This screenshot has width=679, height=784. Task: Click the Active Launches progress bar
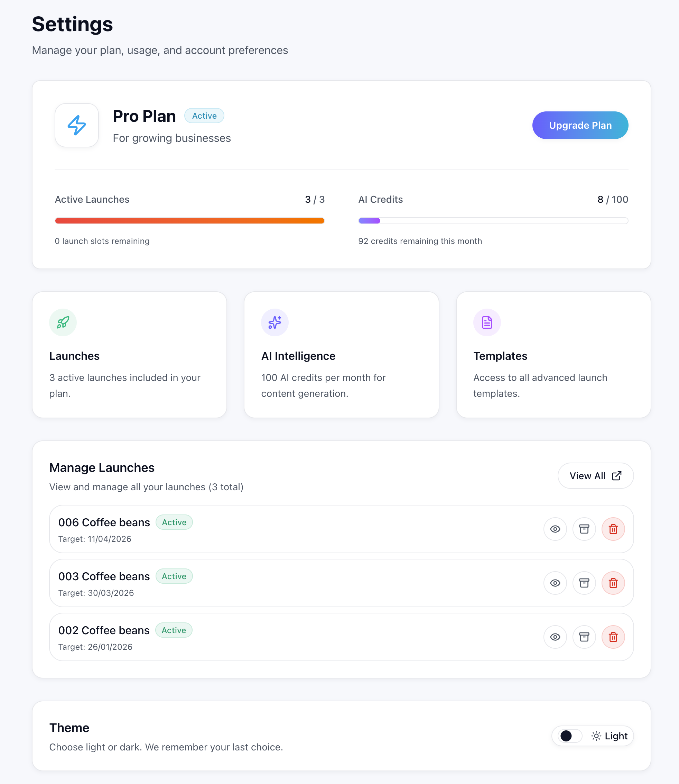[x=189, y=220]
